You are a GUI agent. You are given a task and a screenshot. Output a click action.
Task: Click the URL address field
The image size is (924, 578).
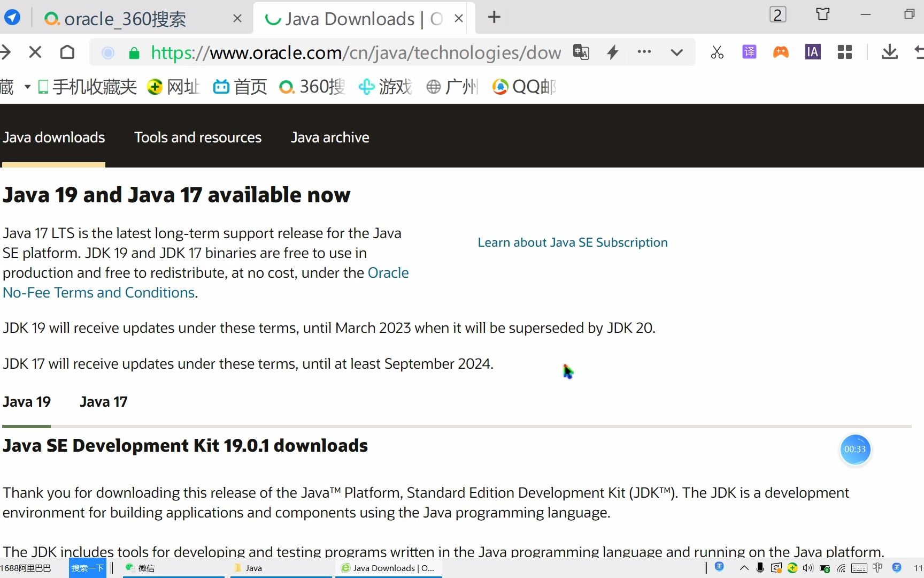click(x=356, y=52)
